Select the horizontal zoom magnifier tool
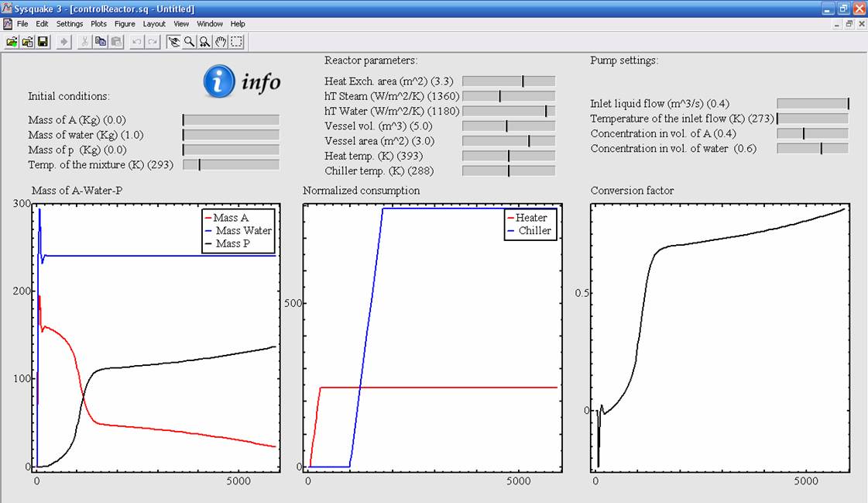Screen dimensions: 868x503 [x=205, y=42]
